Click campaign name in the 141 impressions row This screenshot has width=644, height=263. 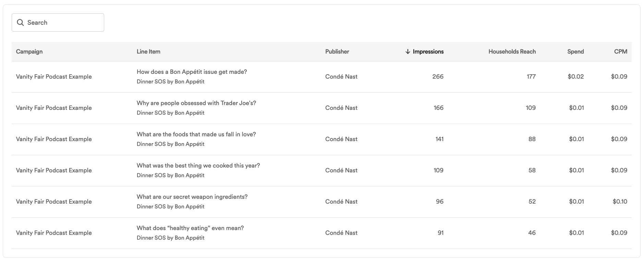pos(54,139)
